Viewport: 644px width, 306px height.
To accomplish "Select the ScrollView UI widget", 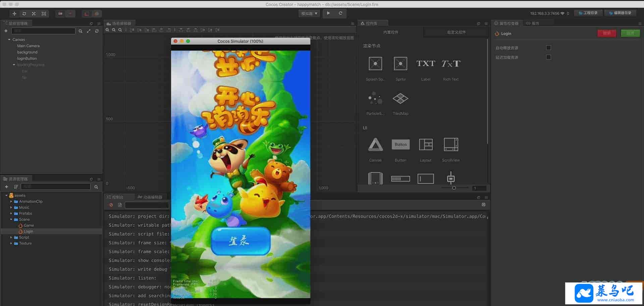I will click(450, 145).
